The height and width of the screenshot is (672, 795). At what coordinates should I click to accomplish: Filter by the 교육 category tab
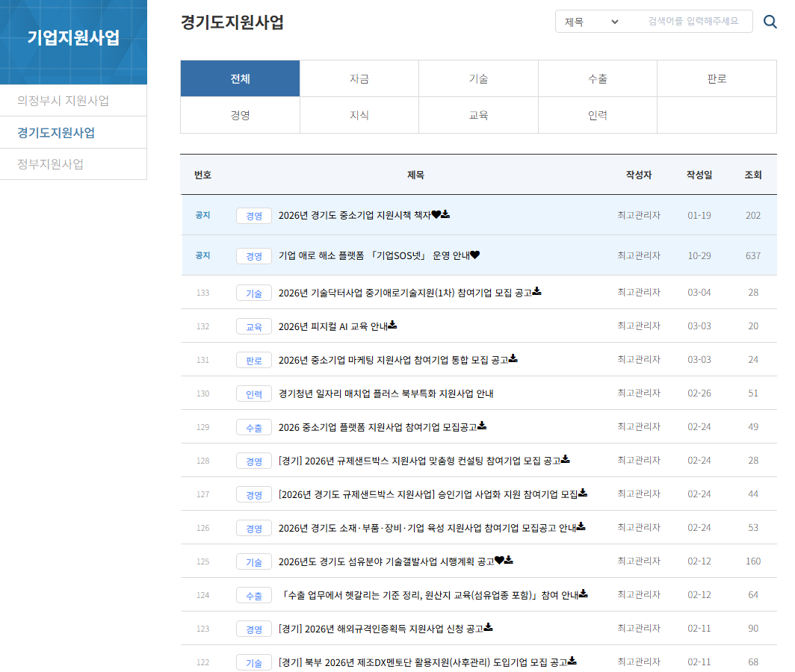click(478, 115)
